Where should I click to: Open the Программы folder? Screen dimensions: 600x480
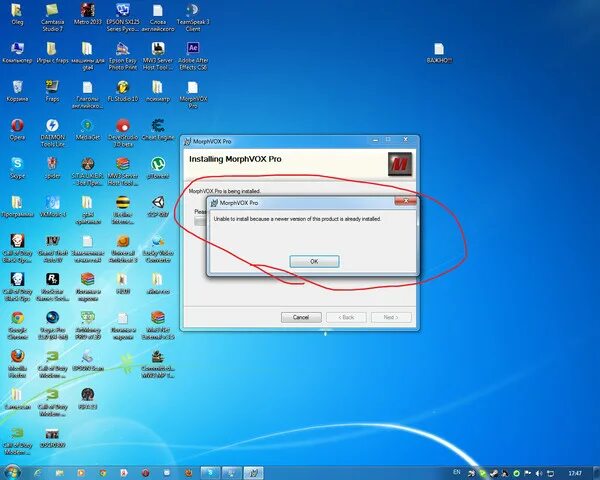[17, 206]
